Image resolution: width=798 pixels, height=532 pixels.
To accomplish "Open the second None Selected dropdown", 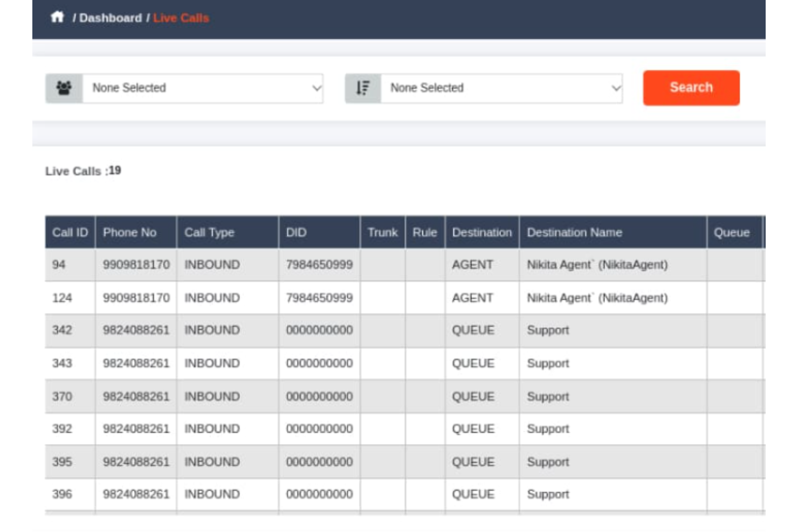I will pyautogui.click(x=501, y=88).
